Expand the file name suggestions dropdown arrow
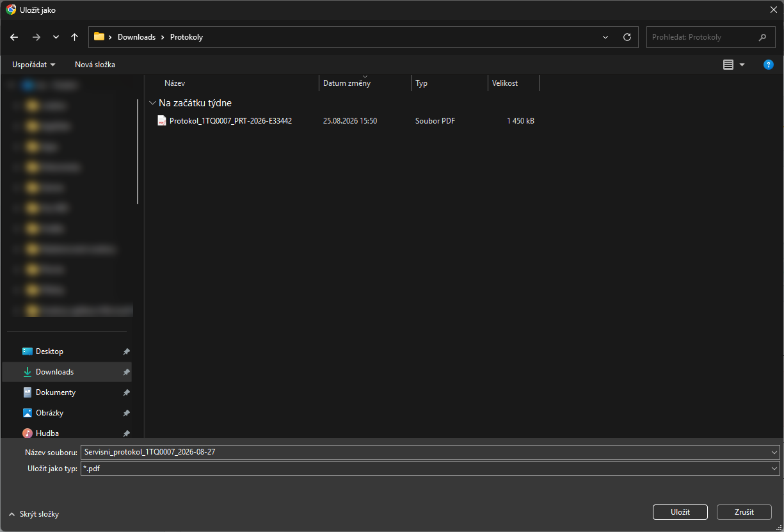This screenshot has width=784, height=532. 774,452
